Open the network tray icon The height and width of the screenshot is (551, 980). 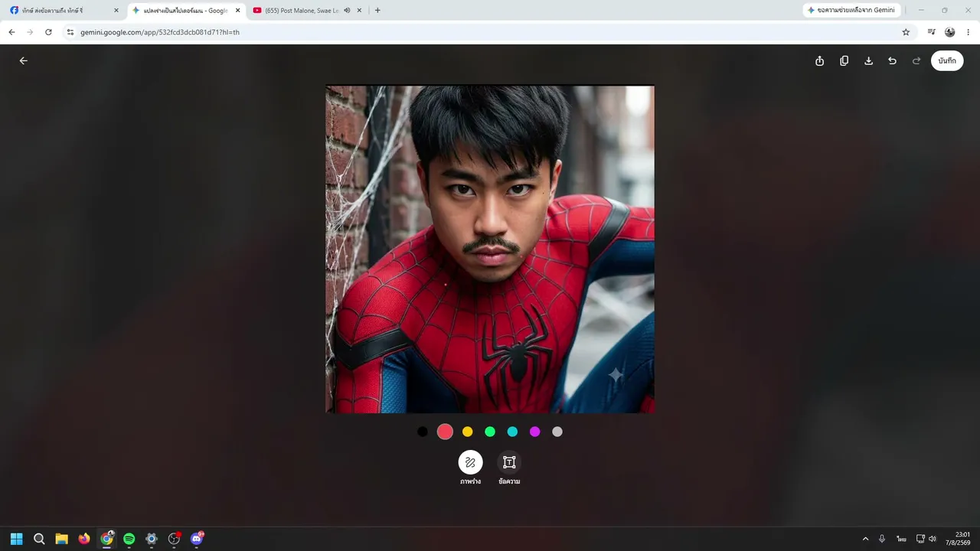pos(920,539)
